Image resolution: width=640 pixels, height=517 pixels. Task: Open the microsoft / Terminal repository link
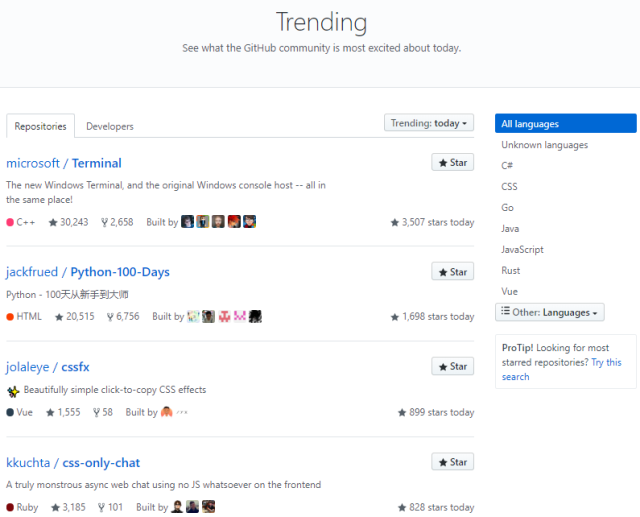coord(64,163)
